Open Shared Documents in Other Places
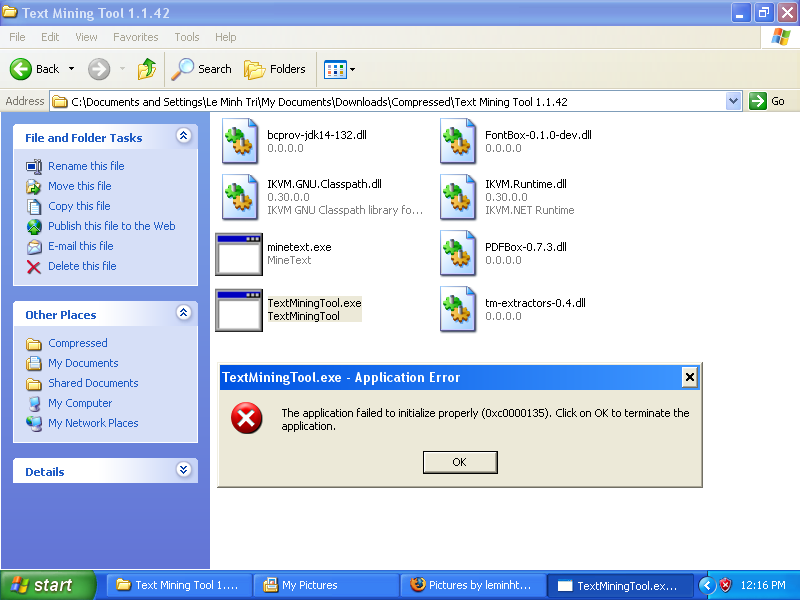 [93, 383]
